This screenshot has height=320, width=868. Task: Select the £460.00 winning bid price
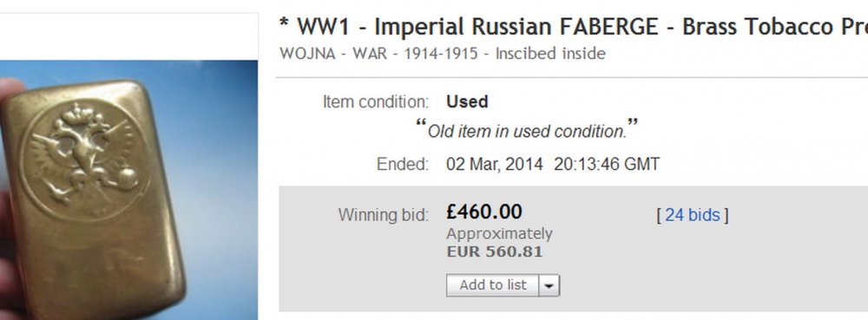click(484, 212)
